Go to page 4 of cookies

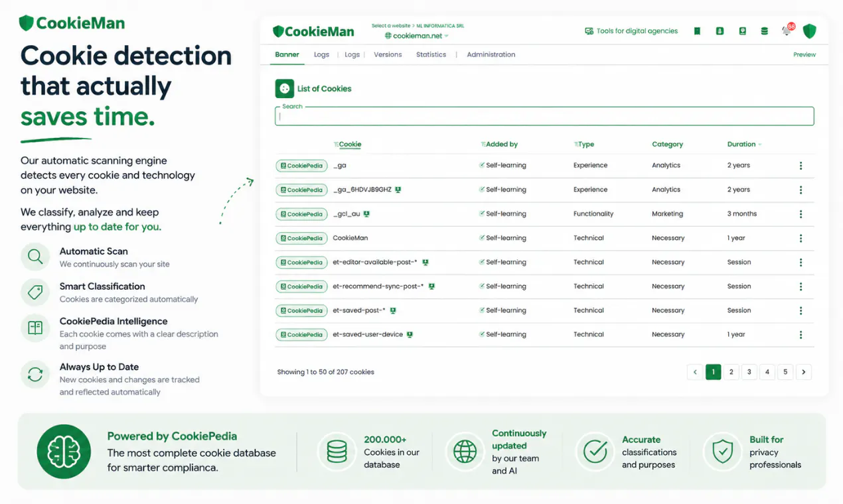pyautogui.click(x=767, y=372)
